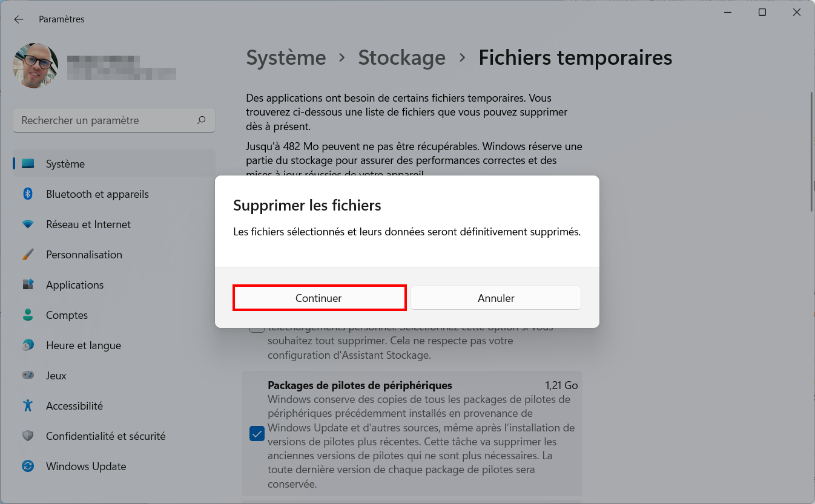Open Bluetooth et appareils icon
The width and height of the screenshot is (815, 504).
click(x=28, y=194)
